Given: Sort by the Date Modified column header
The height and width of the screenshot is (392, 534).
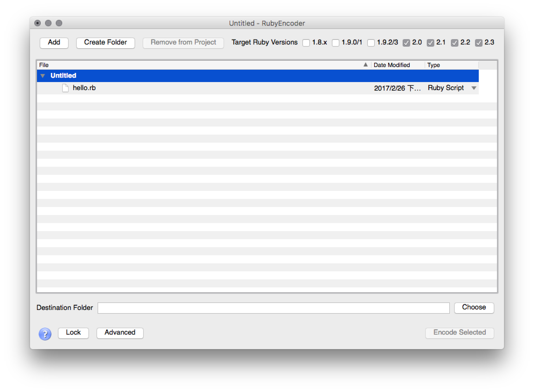Looking at the screenshot, I should (392, 65).
